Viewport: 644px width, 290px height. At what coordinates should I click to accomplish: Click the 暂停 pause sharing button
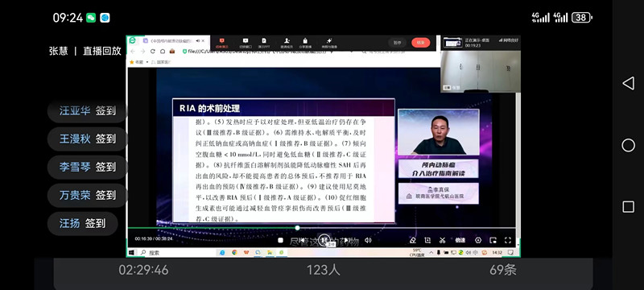click(x=397, y=43)
